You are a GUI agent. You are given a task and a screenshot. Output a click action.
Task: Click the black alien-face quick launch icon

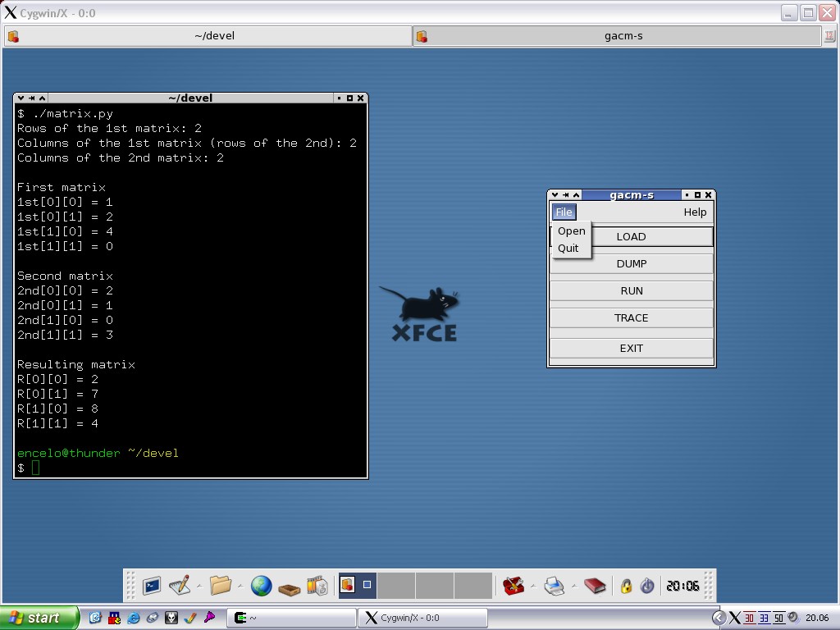click(171, 618)
